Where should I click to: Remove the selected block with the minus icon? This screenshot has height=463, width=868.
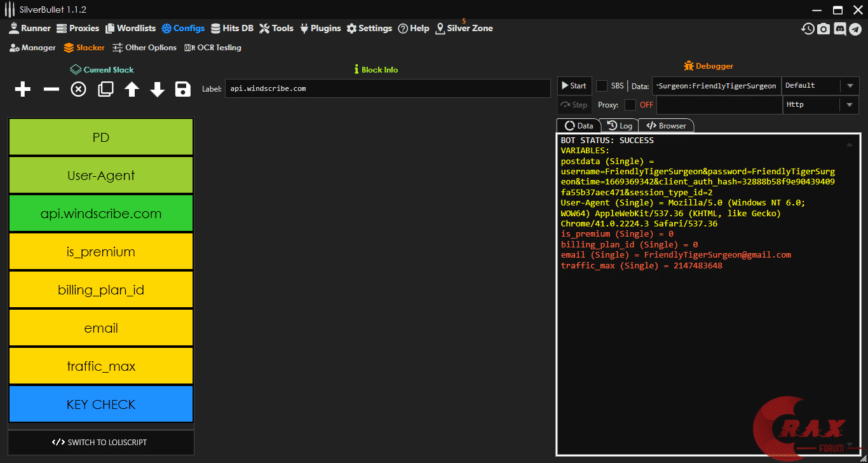[51, 89]
